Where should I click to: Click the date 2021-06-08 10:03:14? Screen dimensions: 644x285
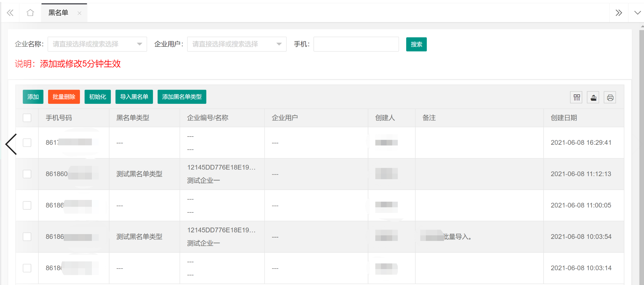click(581, 268)
